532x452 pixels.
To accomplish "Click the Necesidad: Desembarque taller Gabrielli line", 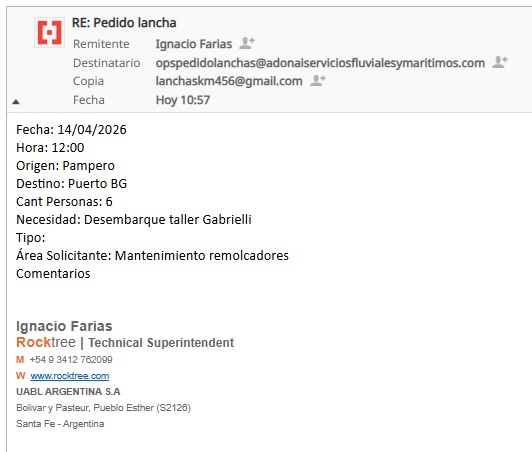I will tap(134, 220).
